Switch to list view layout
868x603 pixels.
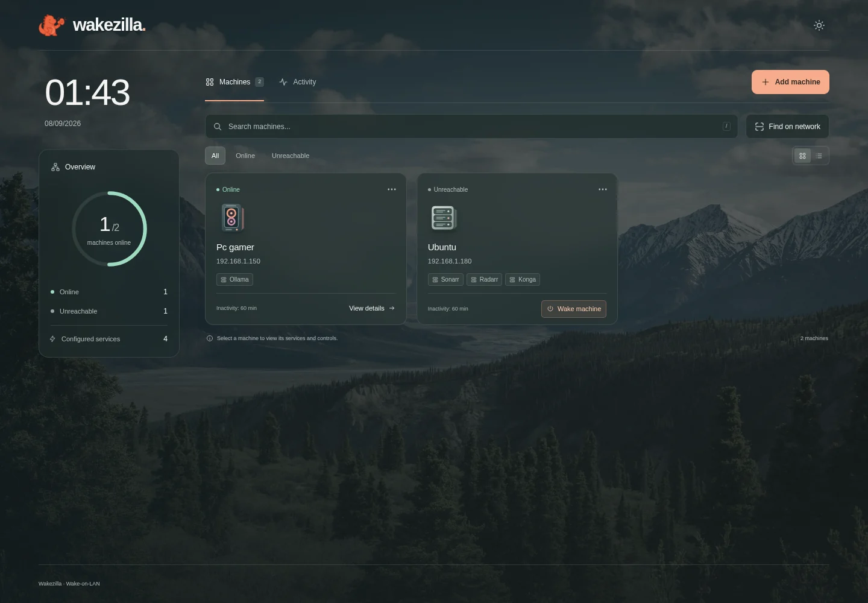pyautogui.click(x=819, y=156)
